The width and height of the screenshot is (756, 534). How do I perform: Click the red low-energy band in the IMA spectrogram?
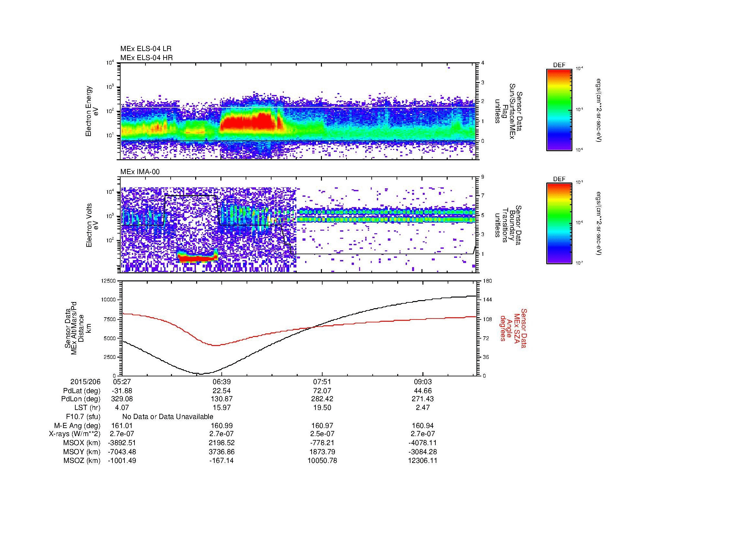pyautogui.click(x=197, y=258)
